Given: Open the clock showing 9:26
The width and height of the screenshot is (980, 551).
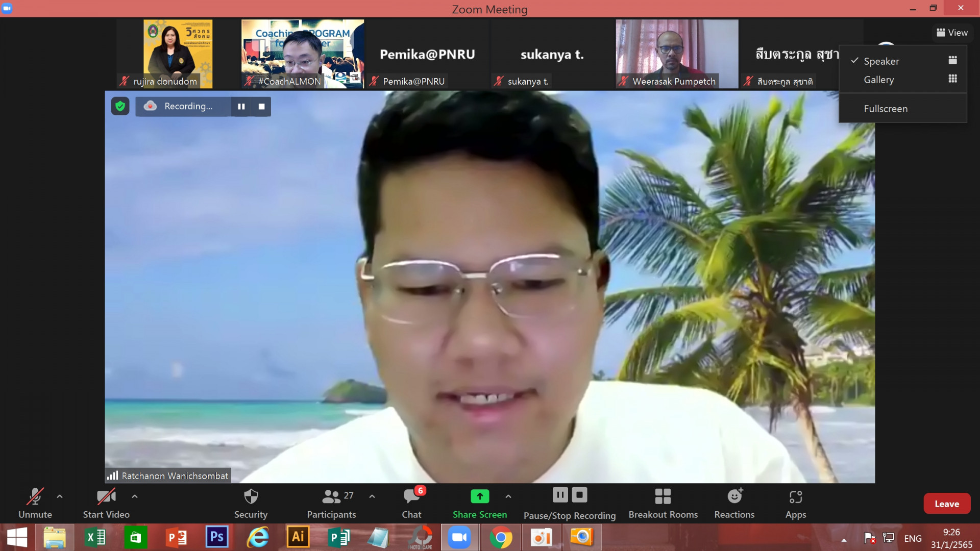Looking at the screenshot, I should (x=951, y=538).
